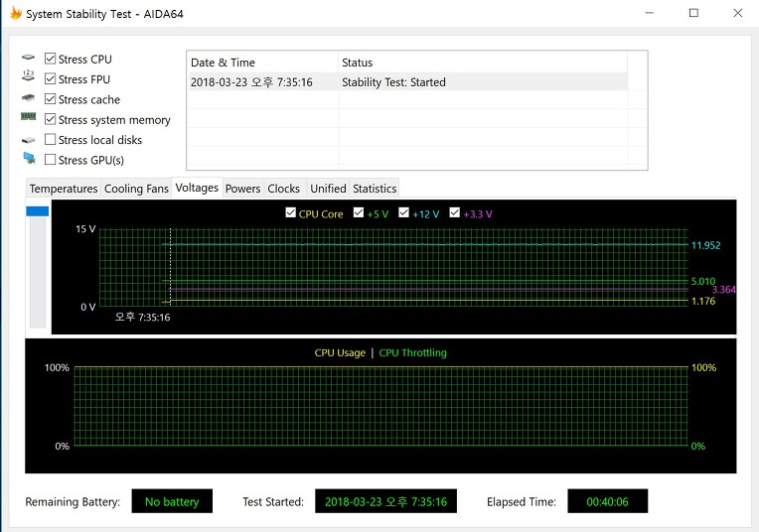Switch to the Temperatures tab
This screenshot has width=759, height=532.
pos(64,189)
